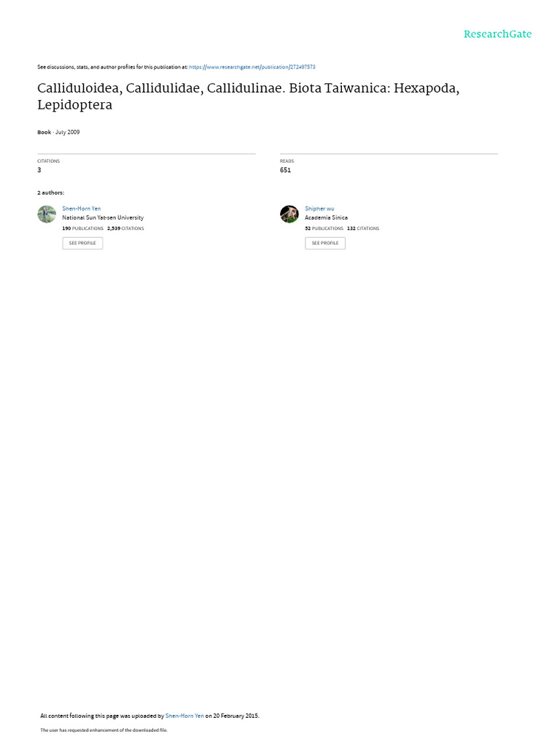Click SEE PROFILE under Shen-Horn Yen
The height and width of the screenshot is (747, 560).
[82, 243]
